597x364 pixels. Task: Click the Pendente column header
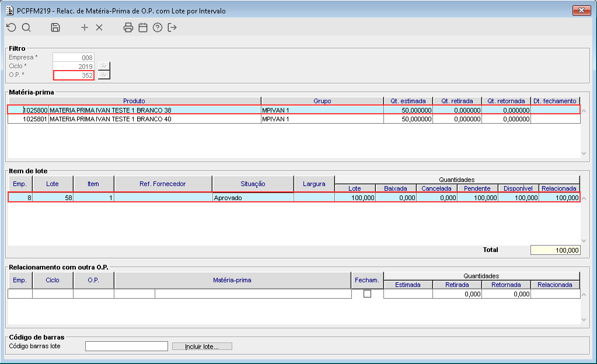(477, 188)
